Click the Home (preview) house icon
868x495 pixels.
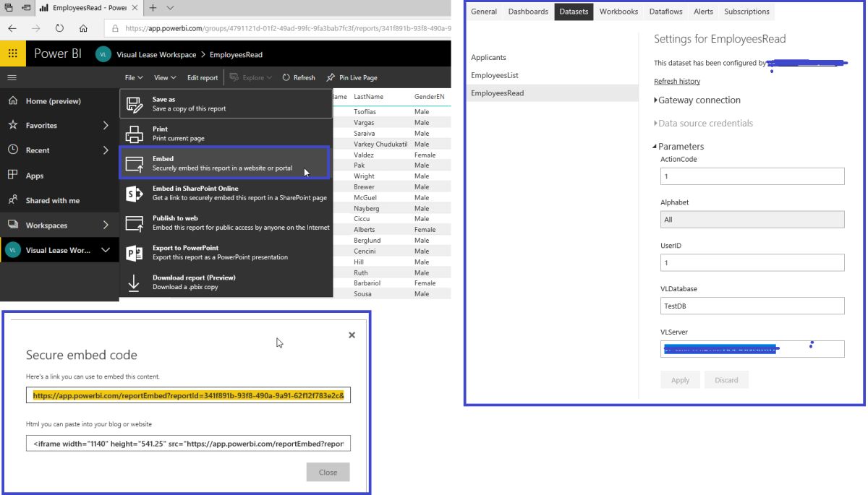click(12, 101)
